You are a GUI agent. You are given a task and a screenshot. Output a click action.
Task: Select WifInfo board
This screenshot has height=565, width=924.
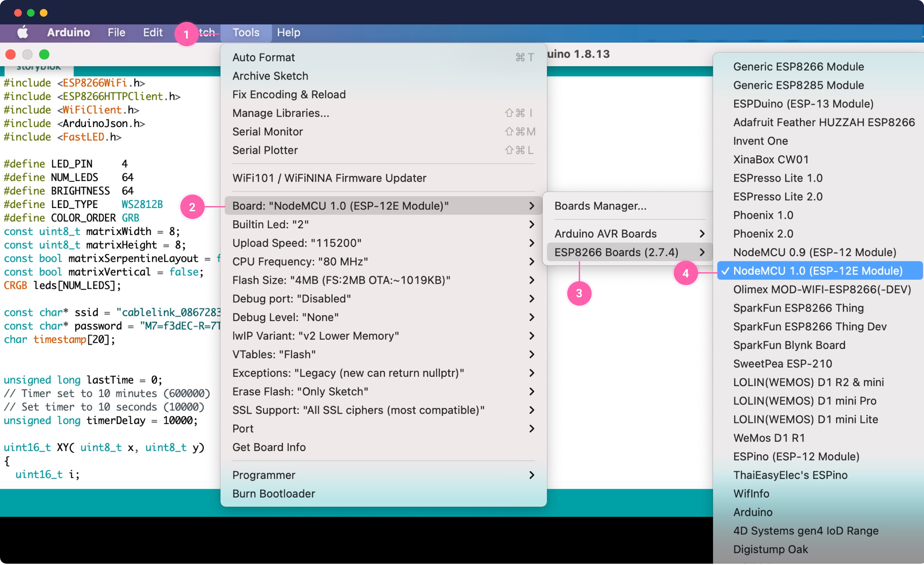(x=820, y=494)
